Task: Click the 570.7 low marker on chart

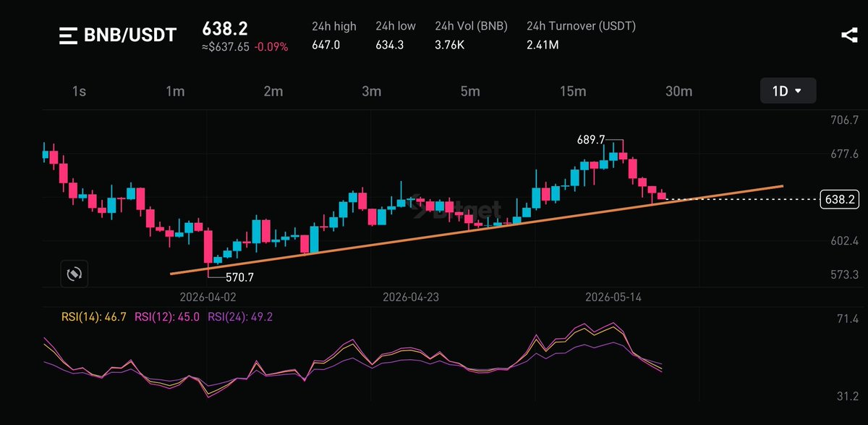Action: (x=240, y=277)
